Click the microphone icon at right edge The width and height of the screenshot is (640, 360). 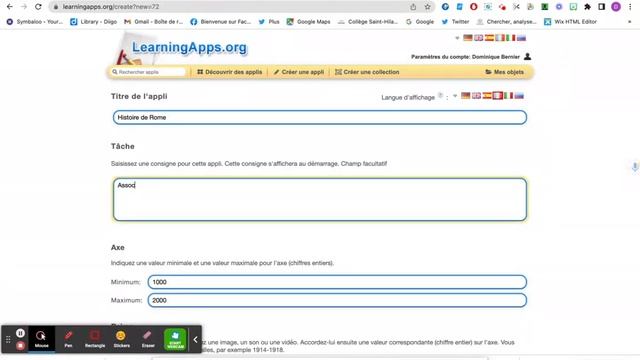click(635, 167)
